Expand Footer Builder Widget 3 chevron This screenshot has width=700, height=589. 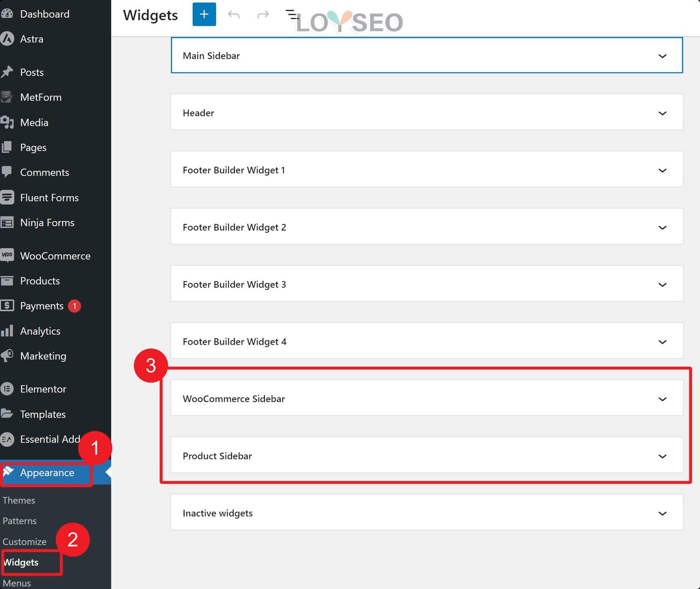pos(662,284)
